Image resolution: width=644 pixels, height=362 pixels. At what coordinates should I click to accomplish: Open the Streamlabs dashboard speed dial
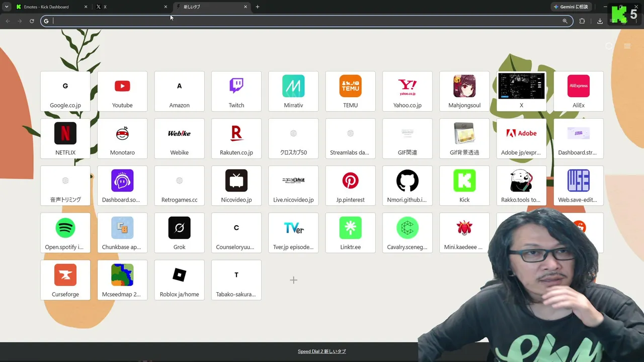click(351, 138)
